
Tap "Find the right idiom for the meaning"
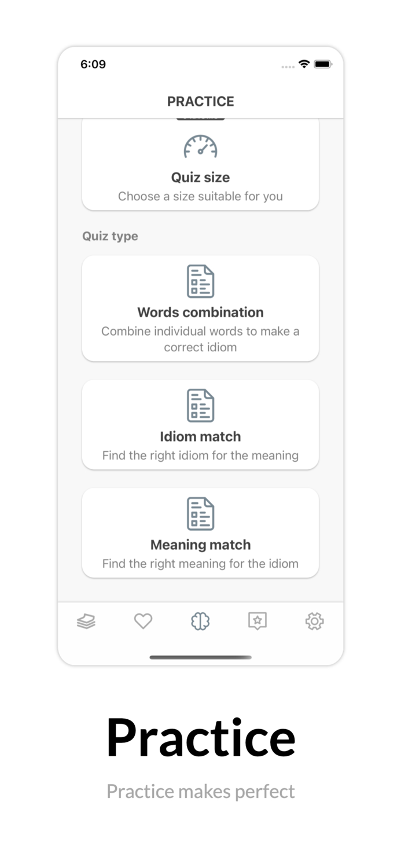[200, 455]
